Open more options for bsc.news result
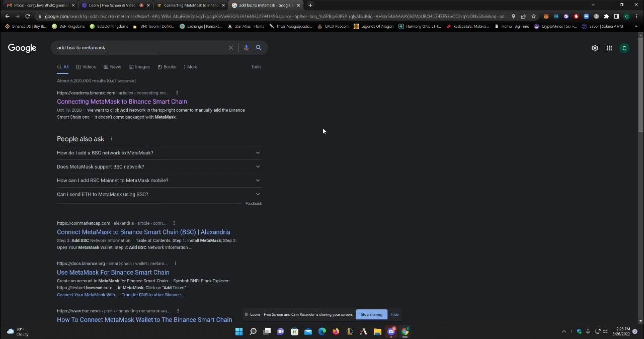644x339 pixels. (x=178, y=311)
